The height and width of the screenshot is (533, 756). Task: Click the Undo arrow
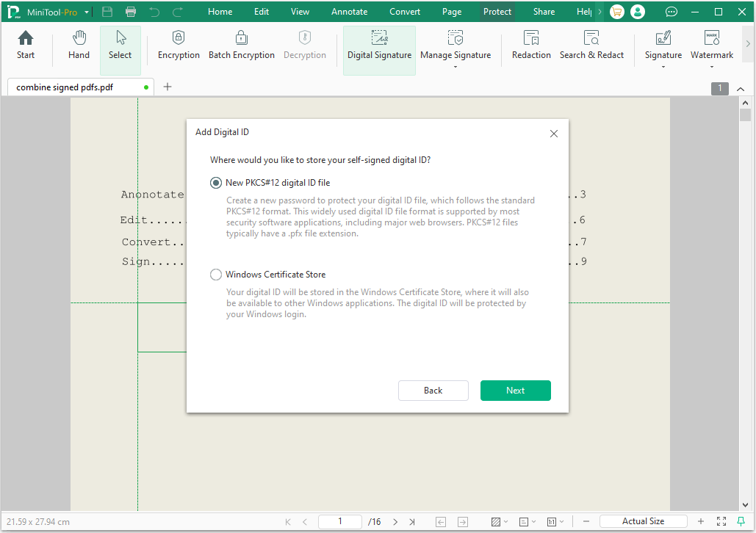(x=154, y=12)
